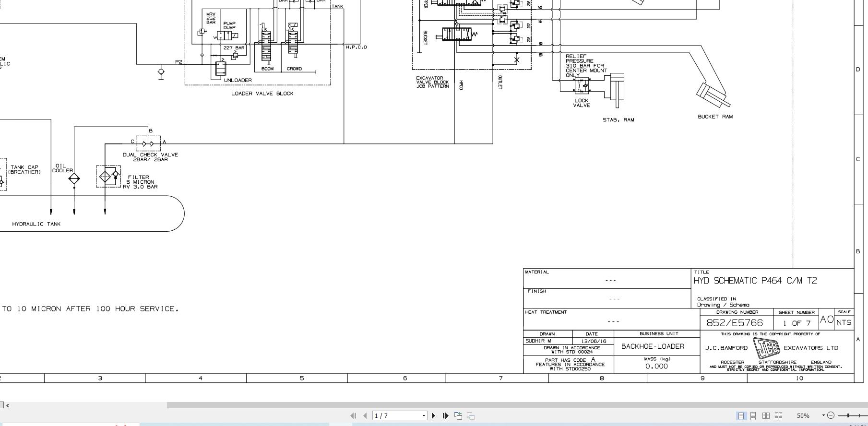Screen dimensions: 868x426
Task: Click the stabilizer ram cylinder symbol
Action: tap(617, 90)
